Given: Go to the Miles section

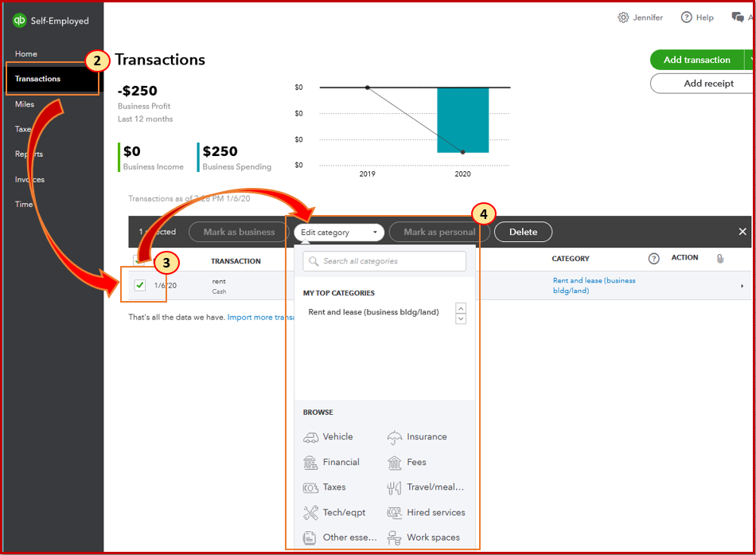Looking at the screenshot, I should [25, 104].
